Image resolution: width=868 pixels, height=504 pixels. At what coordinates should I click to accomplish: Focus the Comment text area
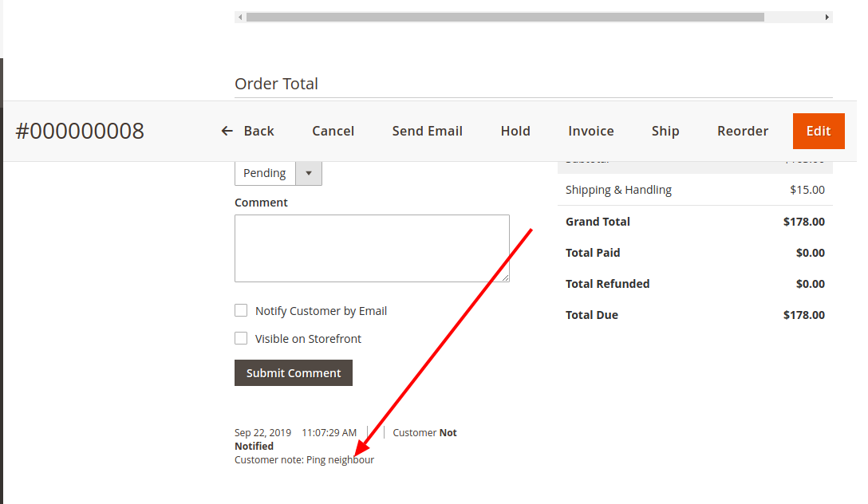coord(372,248)
